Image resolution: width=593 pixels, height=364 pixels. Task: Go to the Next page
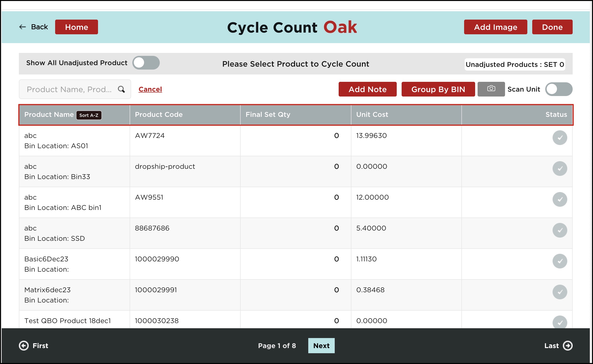coord(321,346)
